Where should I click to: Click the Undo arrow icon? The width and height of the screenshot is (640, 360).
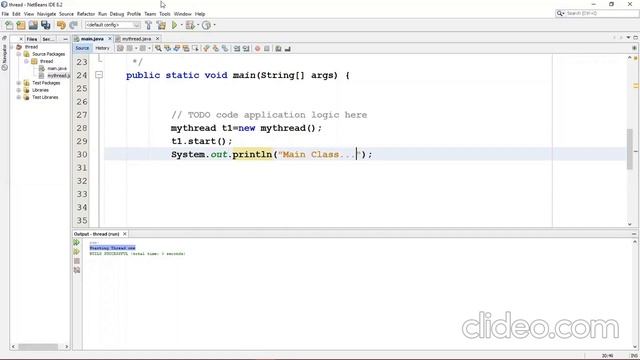point(61,25)
